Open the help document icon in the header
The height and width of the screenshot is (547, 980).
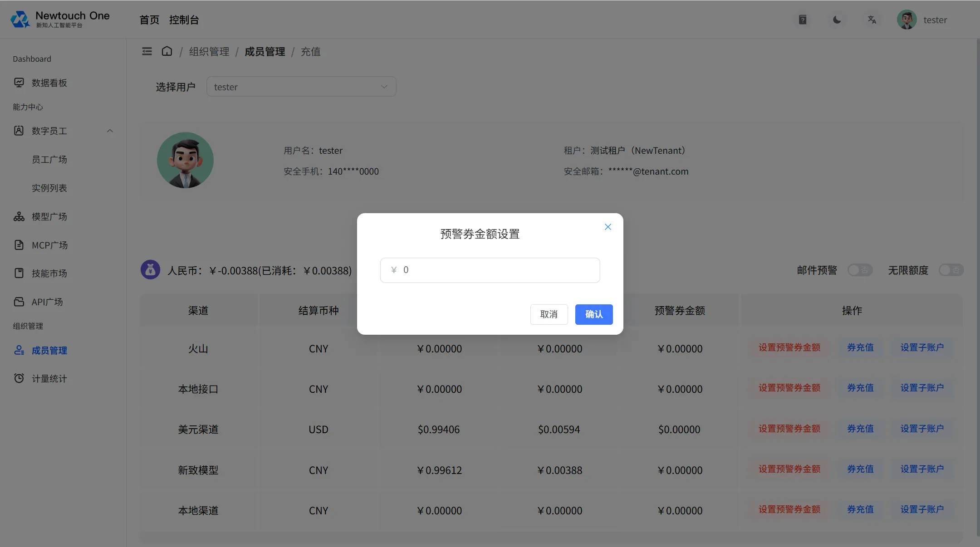(803, 20)
